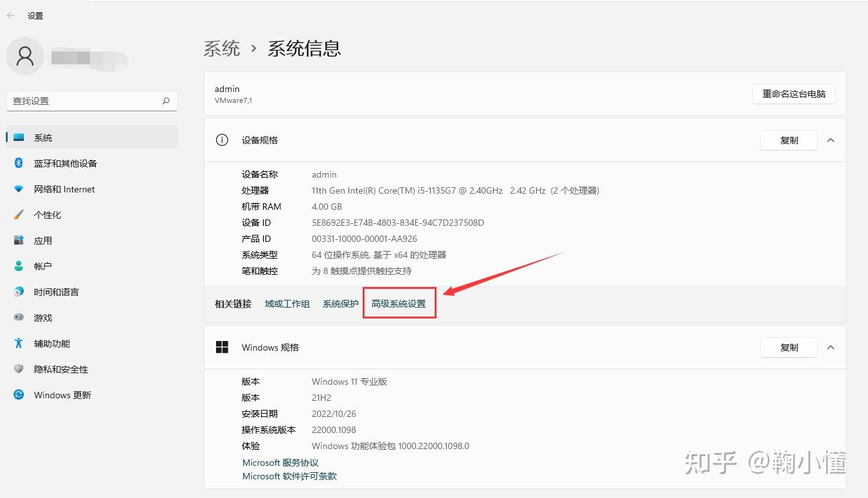Go to 网络和 Internet settings
Screen dimensions: 868x498
pyautogui.click(x=92, y=189)
